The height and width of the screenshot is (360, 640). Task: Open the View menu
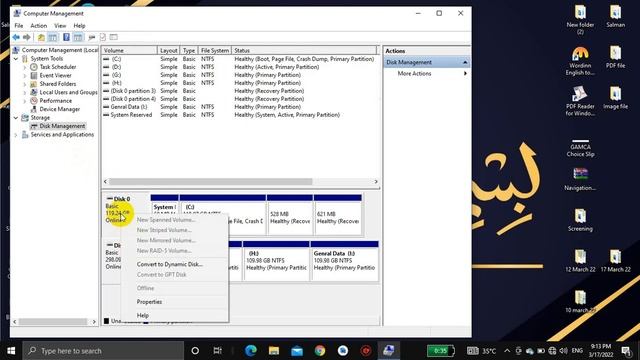pos(60,26)
